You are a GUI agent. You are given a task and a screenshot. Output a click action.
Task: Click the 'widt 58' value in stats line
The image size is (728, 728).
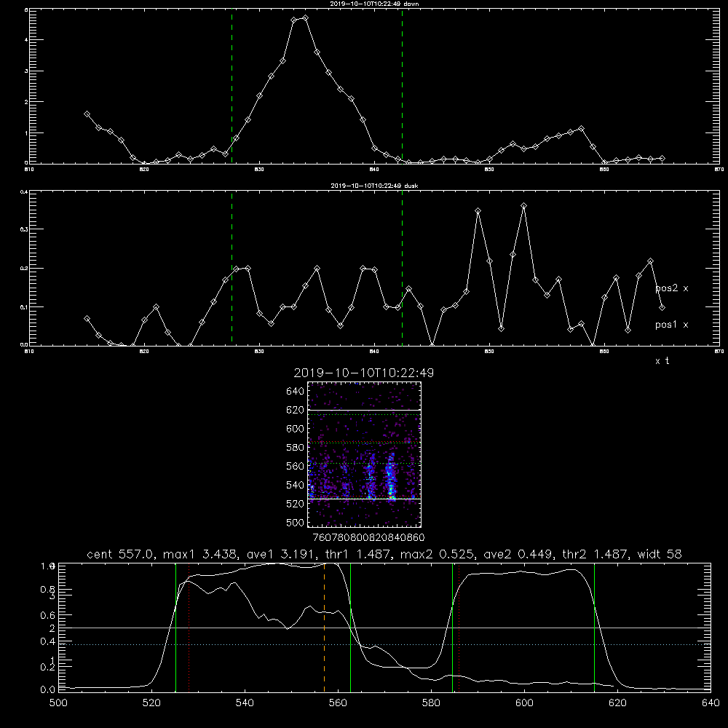pos(660,554)
